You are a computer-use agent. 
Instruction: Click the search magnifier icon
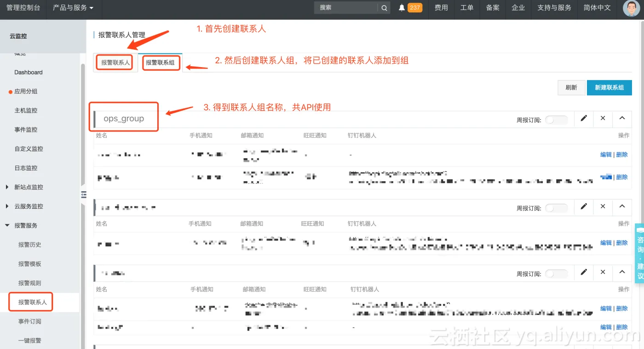pyautogui.click(x=384, y=8)
